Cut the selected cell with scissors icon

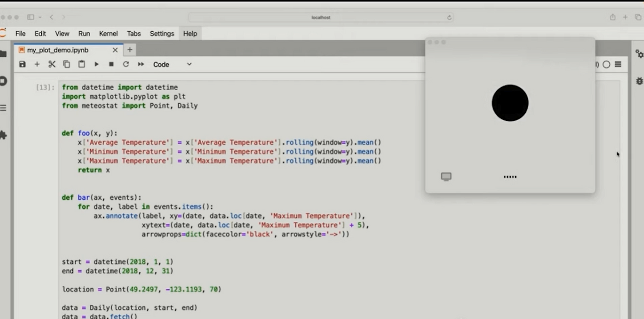(52, 64)
